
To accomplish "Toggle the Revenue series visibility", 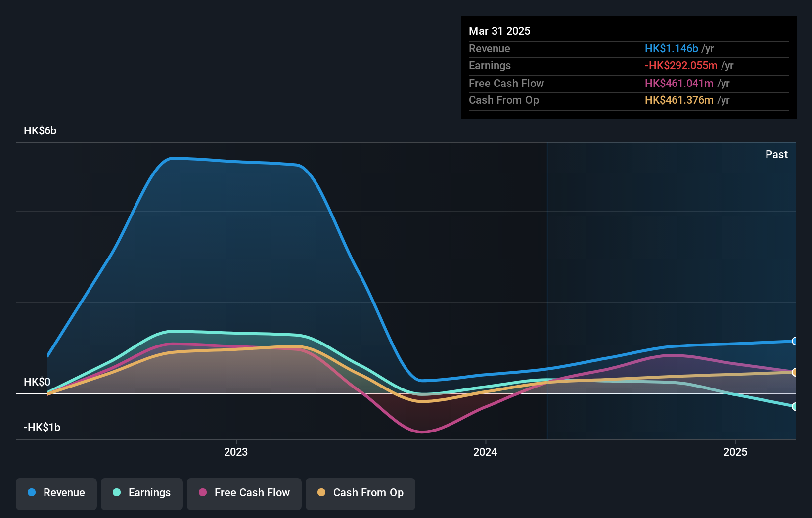I will click(x=56, y=493).
